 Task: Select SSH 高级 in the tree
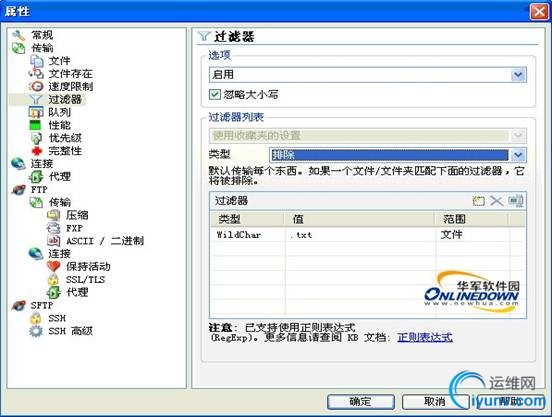pos(71,331)
